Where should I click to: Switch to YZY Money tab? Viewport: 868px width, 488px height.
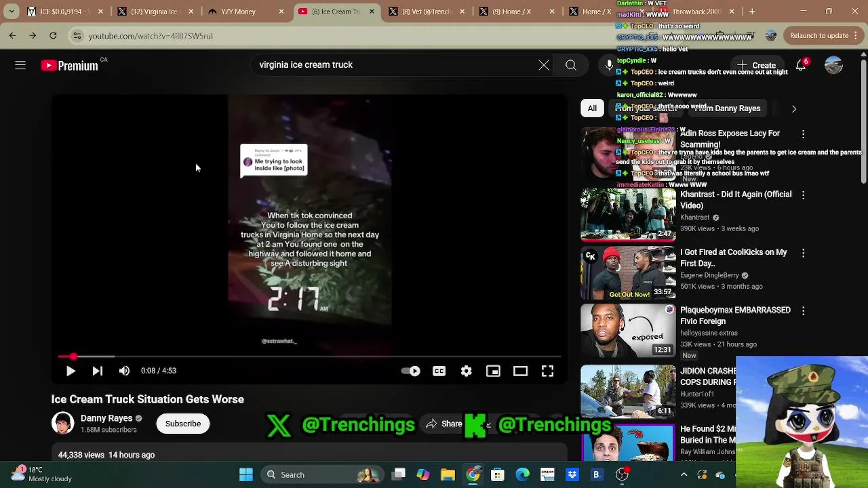click(245, 12)
